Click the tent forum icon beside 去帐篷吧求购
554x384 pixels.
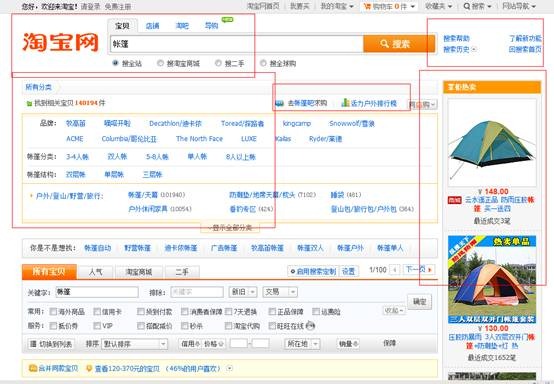coord(279,104)
